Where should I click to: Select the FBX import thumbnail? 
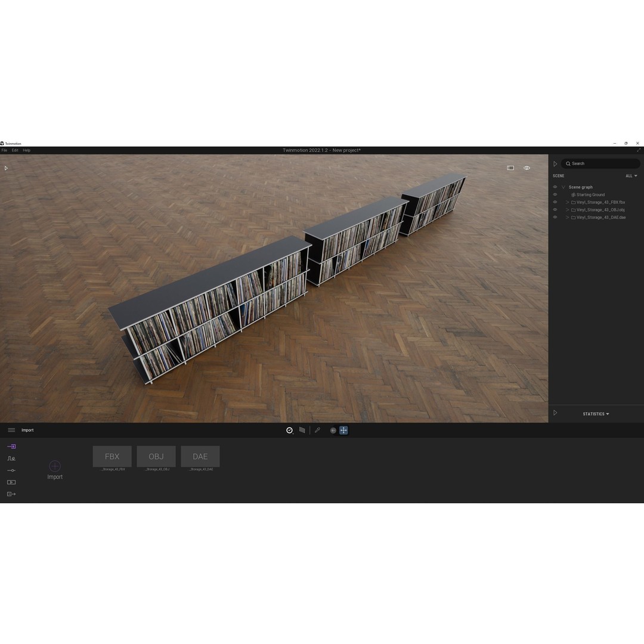112,456
